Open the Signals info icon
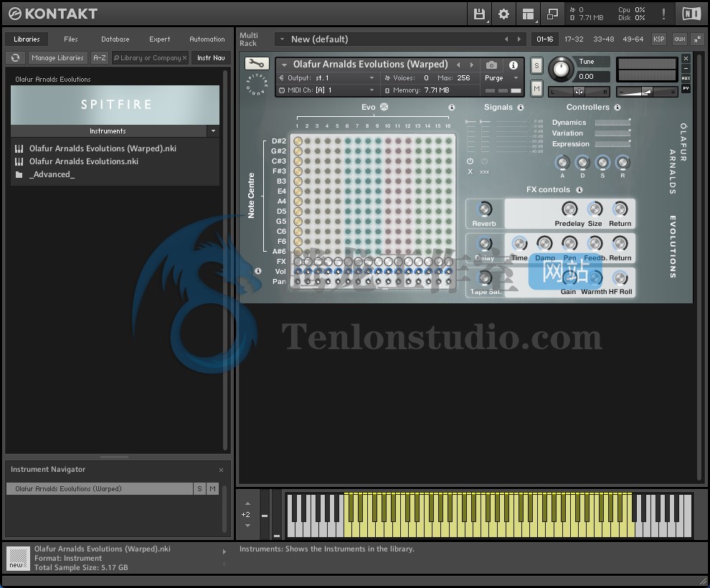The height and width of the screenshot is (588, 710). (520, 108)
